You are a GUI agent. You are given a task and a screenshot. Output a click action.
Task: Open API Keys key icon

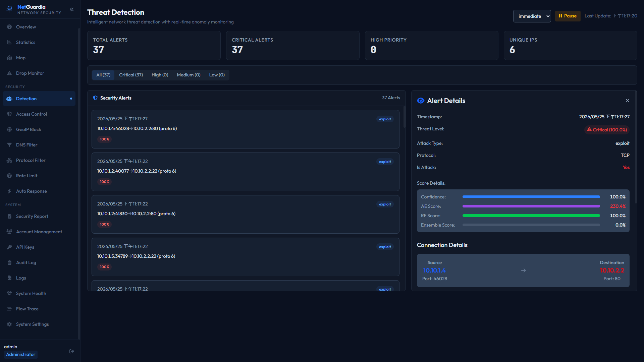pos(9,247)
